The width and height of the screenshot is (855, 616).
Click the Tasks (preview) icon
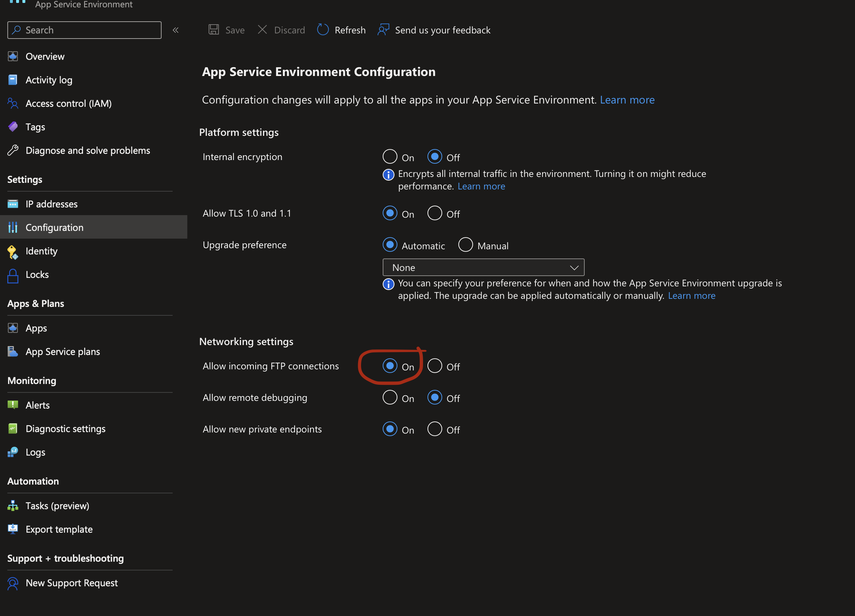coord(13,506)
